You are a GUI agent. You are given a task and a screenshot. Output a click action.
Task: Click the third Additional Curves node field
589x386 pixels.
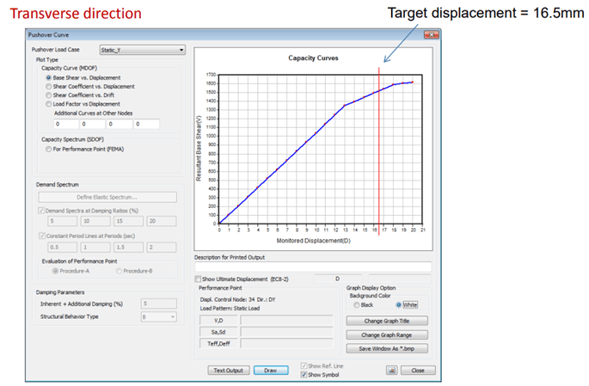(119, 124)
